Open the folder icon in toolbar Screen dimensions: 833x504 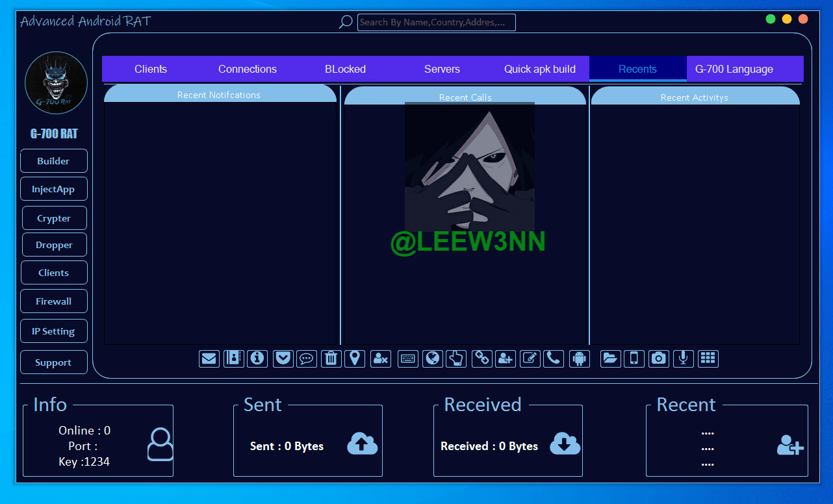click(x=610, y=359)
